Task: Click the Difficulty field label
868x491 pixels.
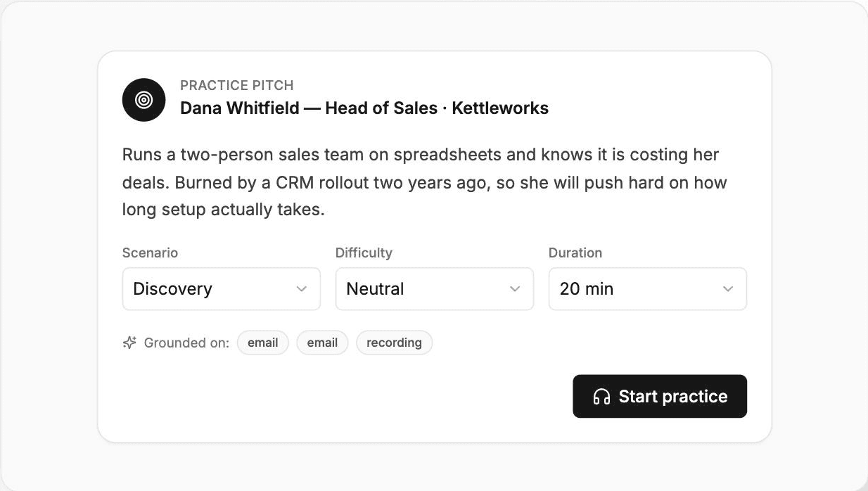Action: (364, 253)
